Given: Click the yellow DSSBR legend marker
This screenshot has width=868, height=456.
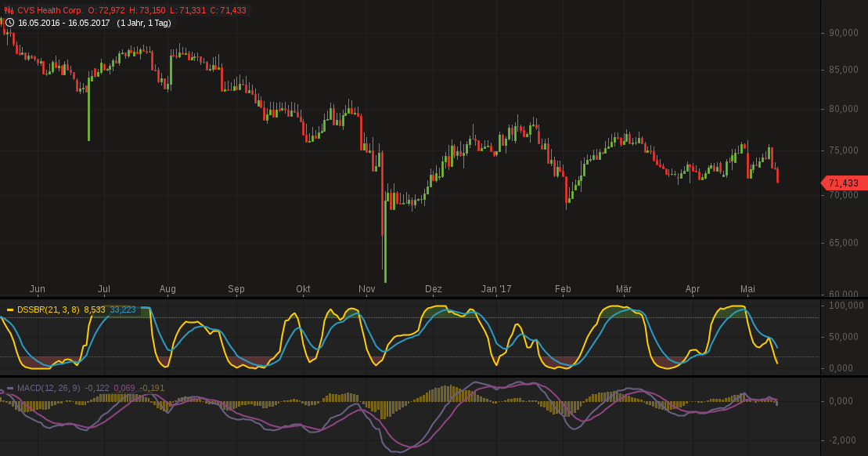Looking at the screenshot, I should [10, 310].
